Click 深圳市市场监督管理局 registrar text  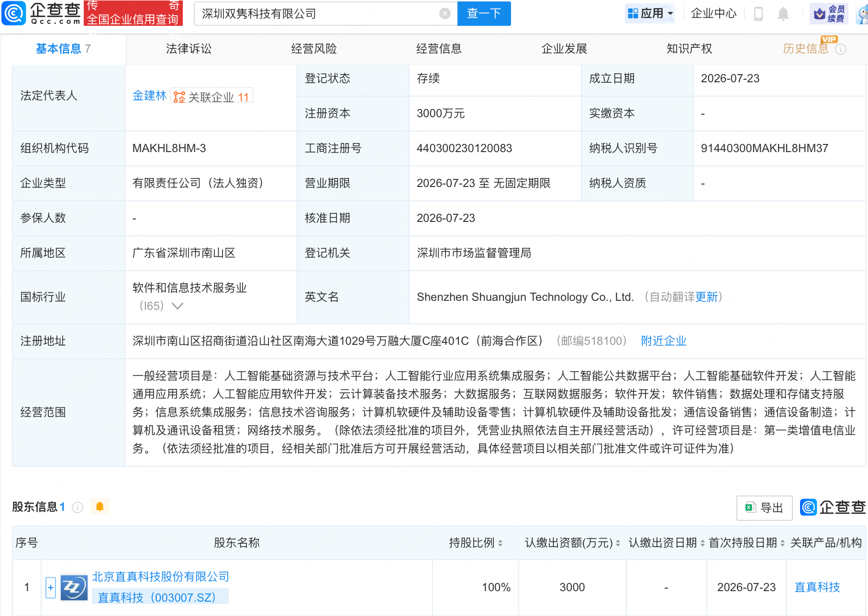474,253
